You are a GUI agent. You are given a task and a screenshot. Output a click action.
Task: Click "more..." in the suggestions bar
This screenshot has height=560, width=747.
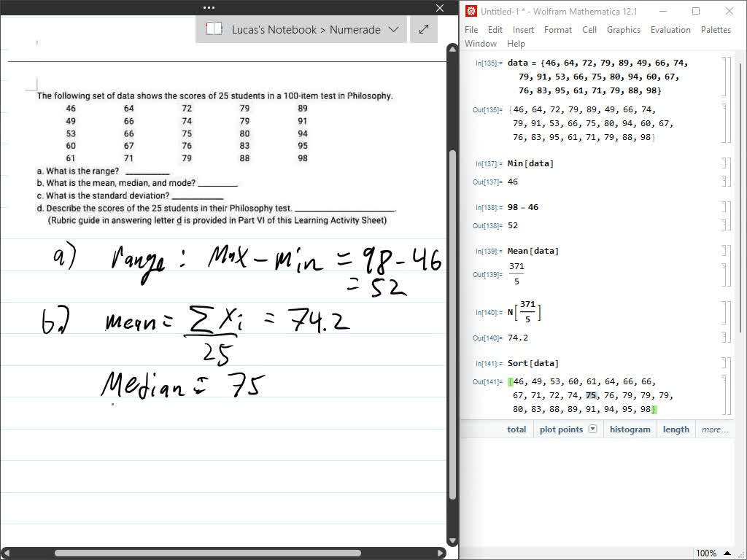[713, 429]
